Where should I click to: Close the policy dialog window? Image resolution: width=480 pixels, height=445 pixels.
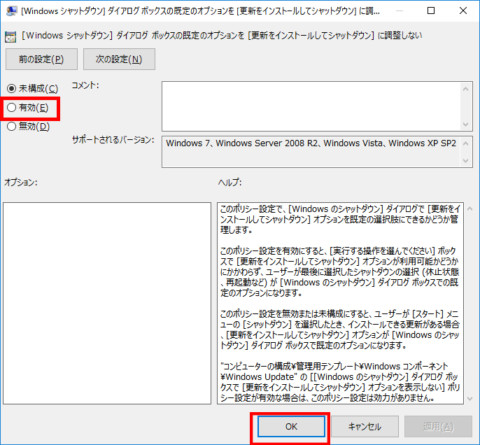point(463,11)
